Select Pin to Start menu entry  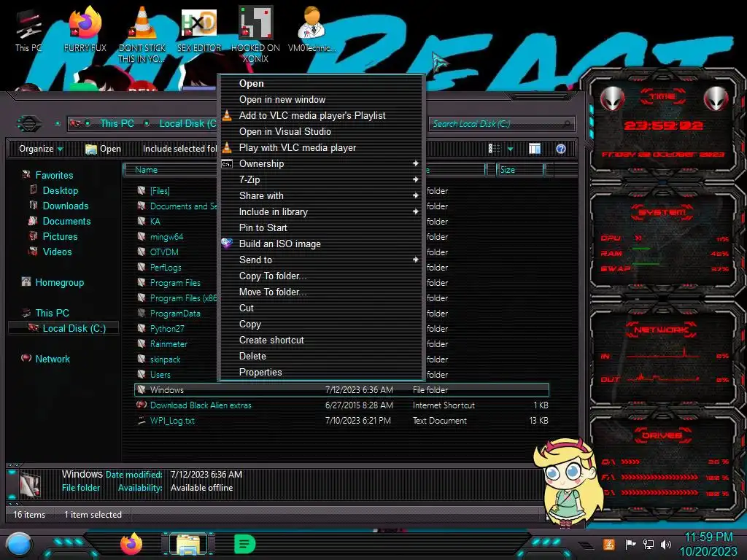322,227
